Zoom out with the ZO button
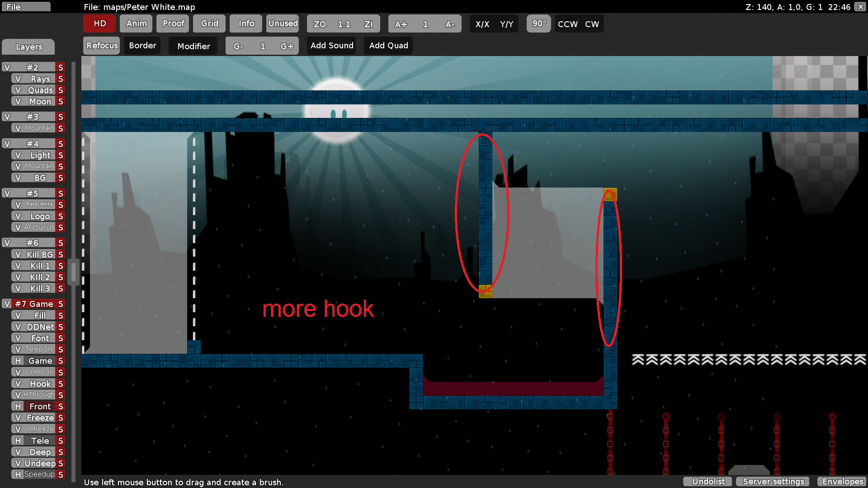Screen dimensions: 868x488 point(320,24)
